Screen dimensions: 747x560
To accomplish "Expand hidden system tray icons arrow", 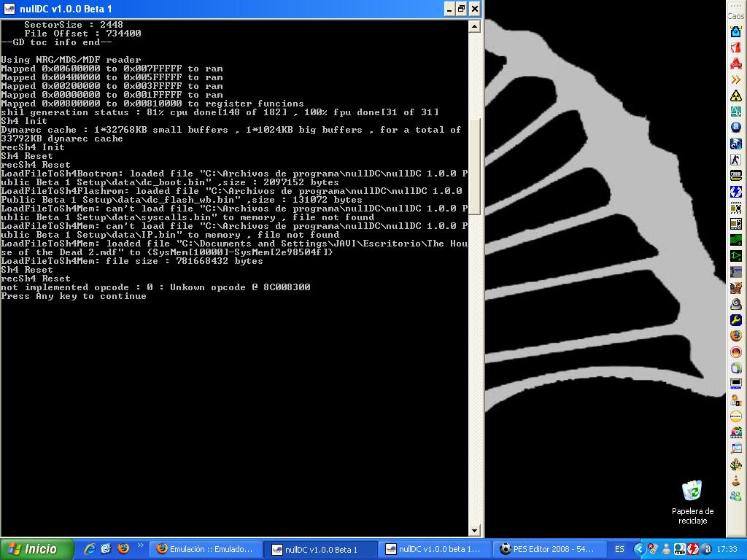I will pos(639,550).
